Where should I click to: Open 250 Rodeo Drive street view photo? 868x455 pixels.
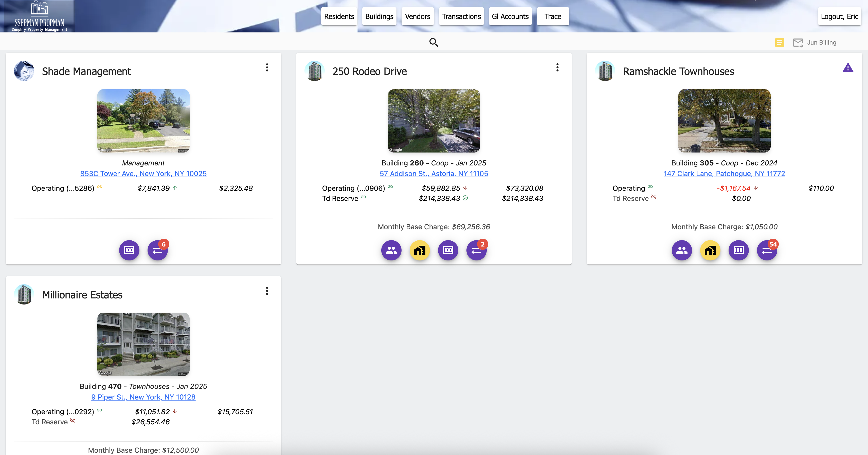click(434, 121)
